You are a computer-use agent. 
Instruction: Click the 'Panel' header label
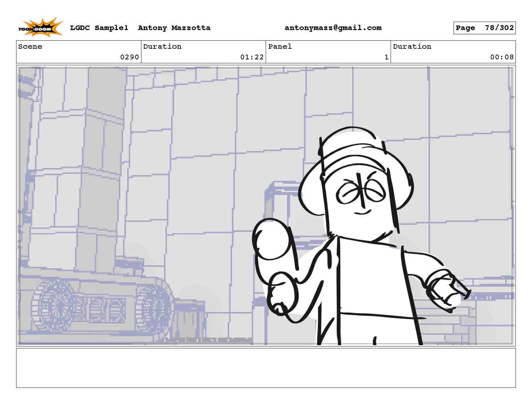[280, 46]
